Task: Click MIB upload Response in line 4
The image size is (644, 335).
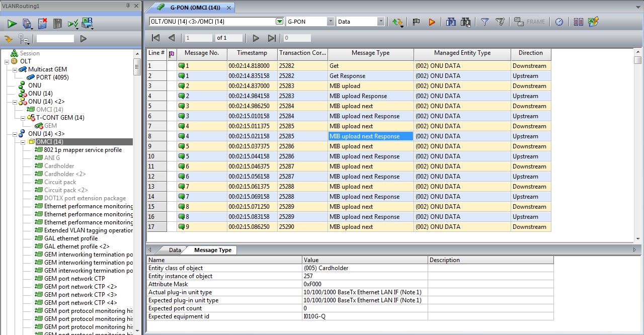Action: (371, 96)
